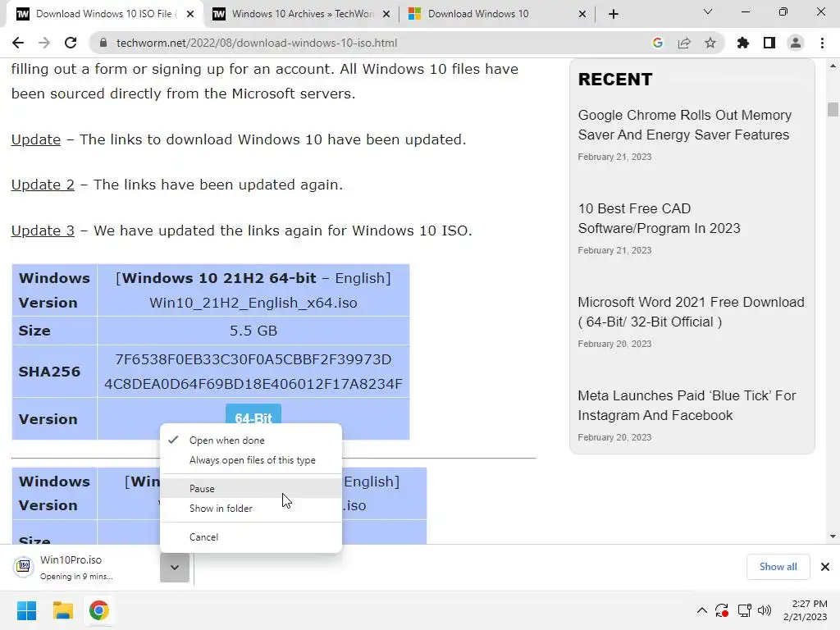Click the Update 2 underlined text
This screenshot has height=630, width=840.
tap(43, 185)
